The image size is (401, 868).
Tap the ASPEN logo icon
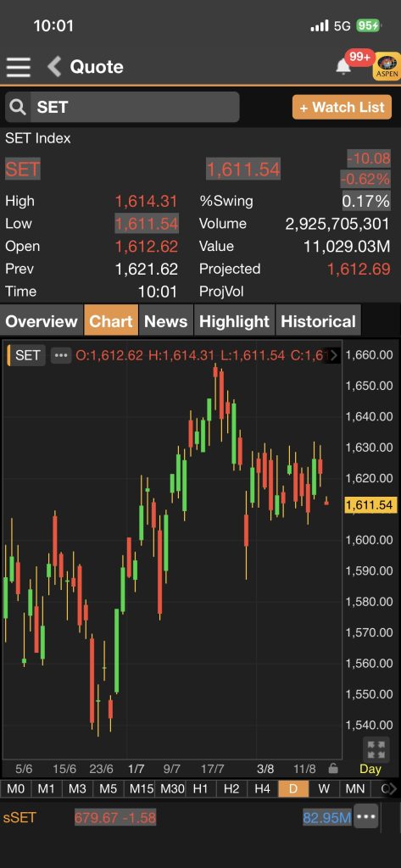tap(387, 67)
